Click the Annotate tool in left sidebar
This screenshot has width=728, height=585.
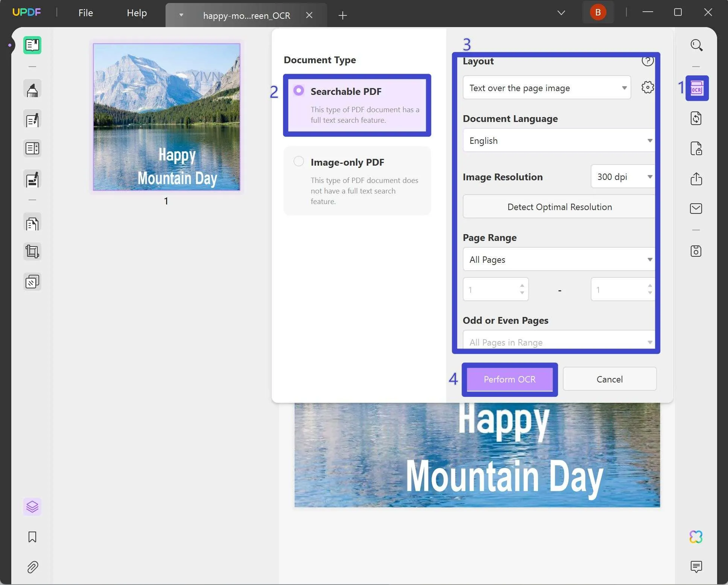[33, 90]
